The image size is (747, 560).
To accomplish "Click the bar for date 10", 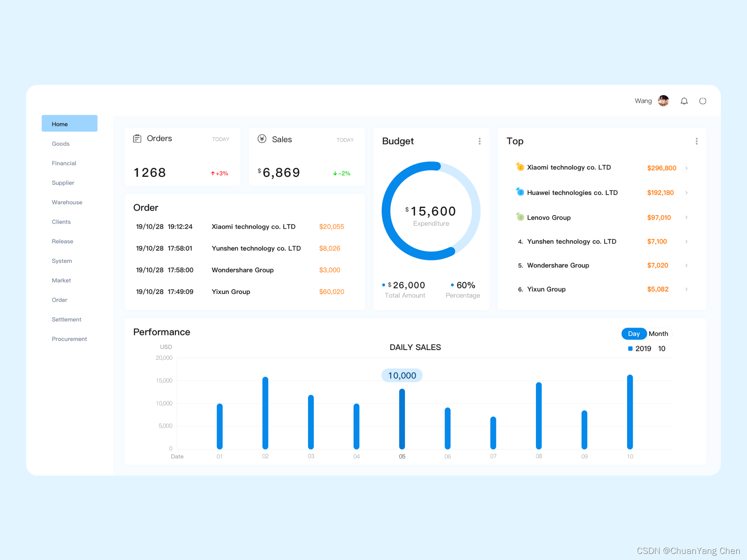I will [630, 412].
